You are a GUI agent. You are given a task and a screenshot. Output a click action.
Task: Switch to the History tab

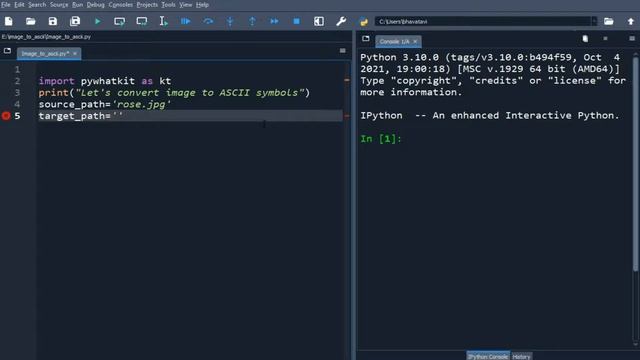click(521, 356)
